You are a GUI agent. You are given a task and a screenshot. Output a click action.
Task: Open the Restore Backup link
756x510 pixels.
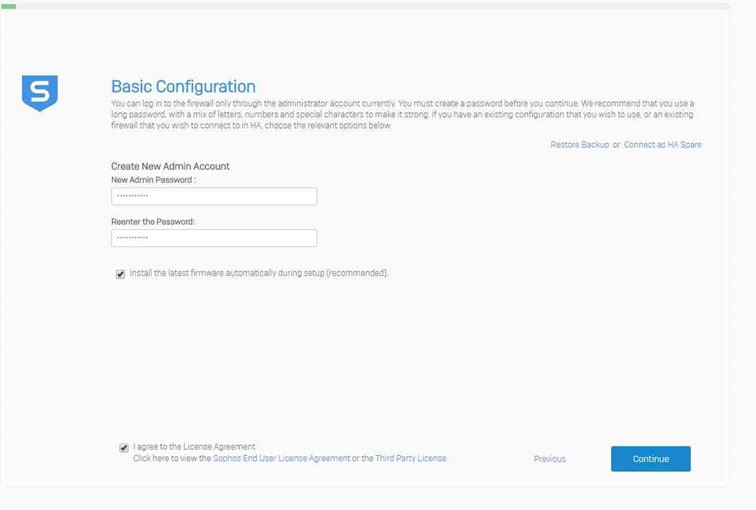coord(579,145)
